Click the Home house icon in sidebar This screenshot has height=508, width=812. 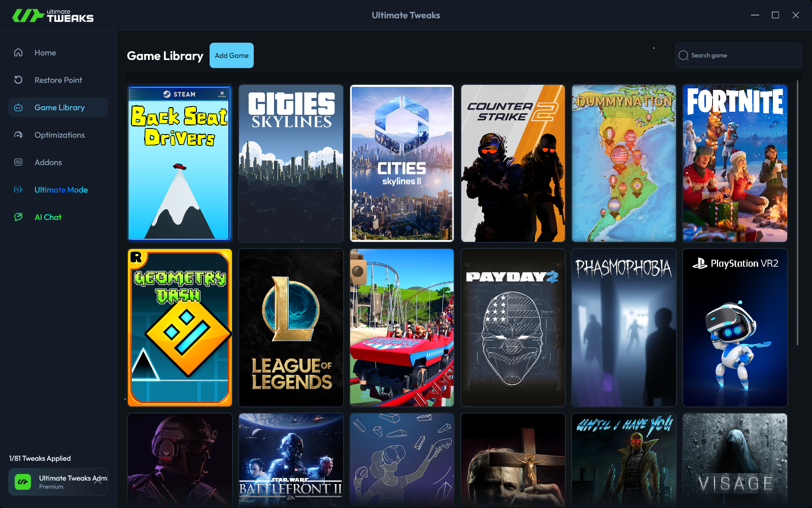click(x=18, y=52)
